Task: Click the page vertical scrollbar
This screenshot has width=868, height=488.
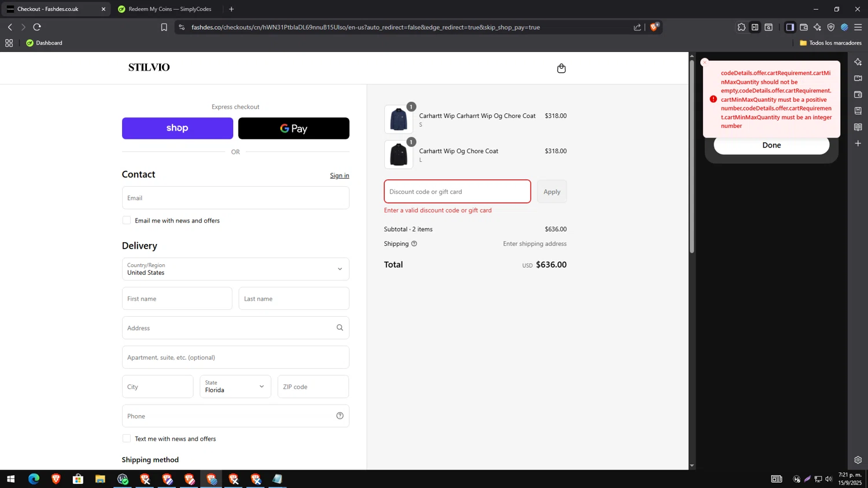Action: pos(692,156)
